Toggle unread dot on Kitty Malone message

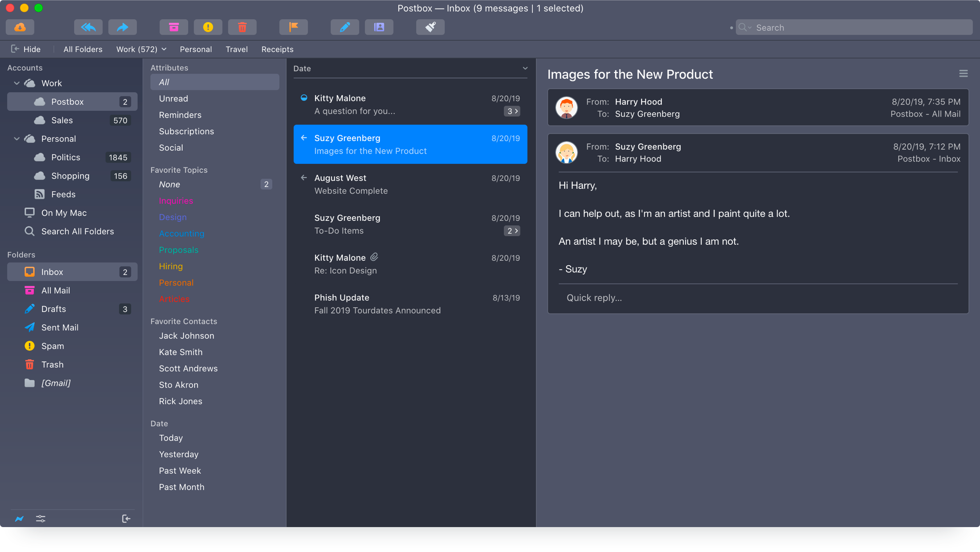pos(304,98)
